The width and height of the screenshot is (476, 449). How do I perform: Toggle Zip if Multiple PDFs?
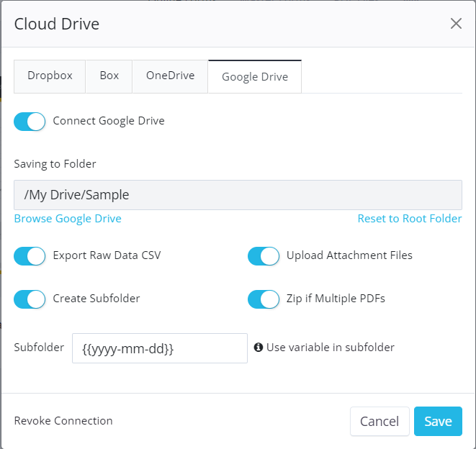(264, 299)
